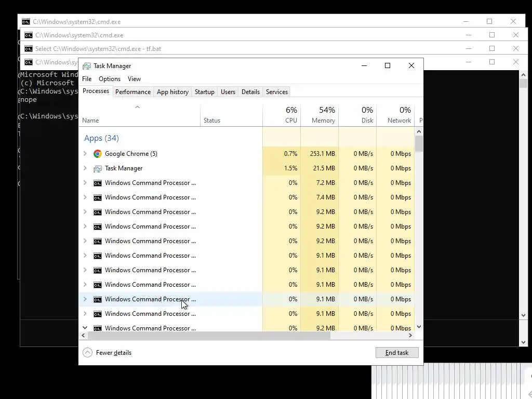This screenshot has height=399, width=532.
Task: Click the process list scroll-down arrow
Action: pyautogui.click(x=419, y=327)
